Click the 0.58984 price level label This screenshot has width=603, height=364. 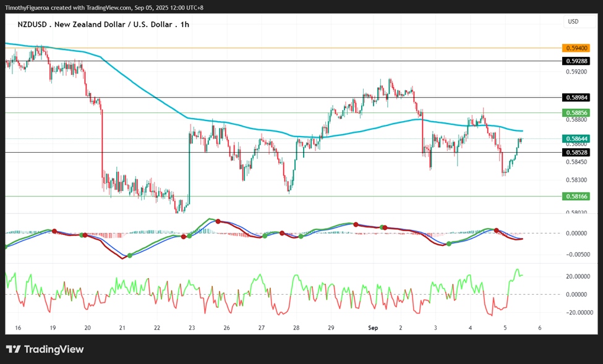[576, 97]
